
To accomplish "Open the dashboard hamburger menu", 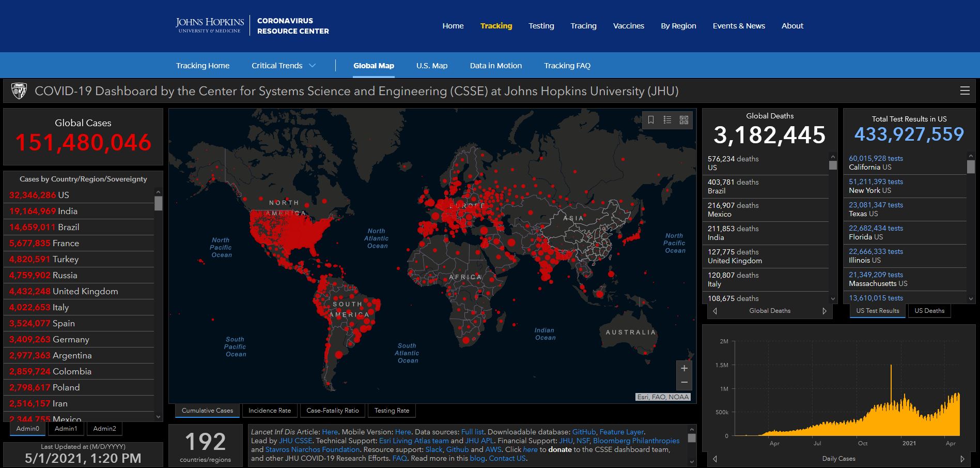I will (x=965, y=91).
